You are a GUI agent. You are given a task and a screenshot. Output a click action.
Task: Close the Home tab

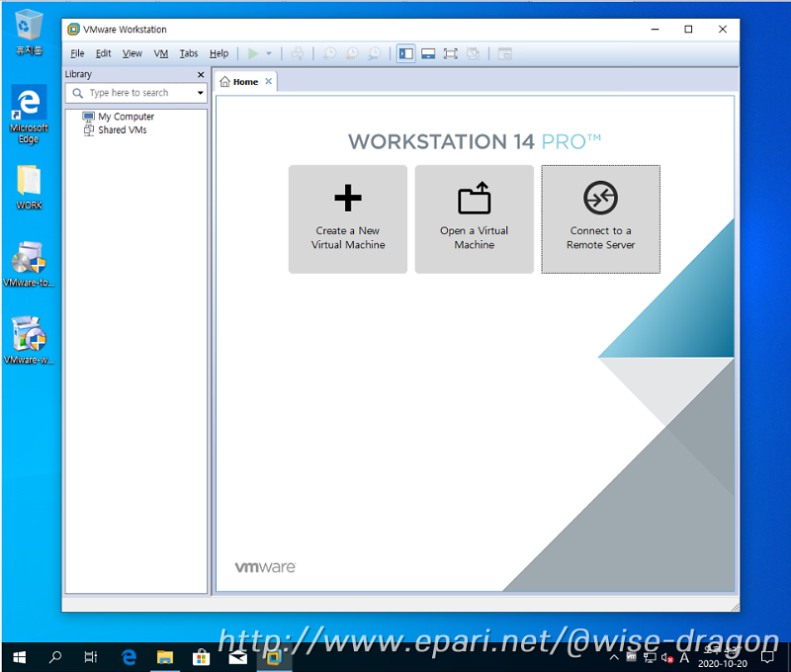269,81
